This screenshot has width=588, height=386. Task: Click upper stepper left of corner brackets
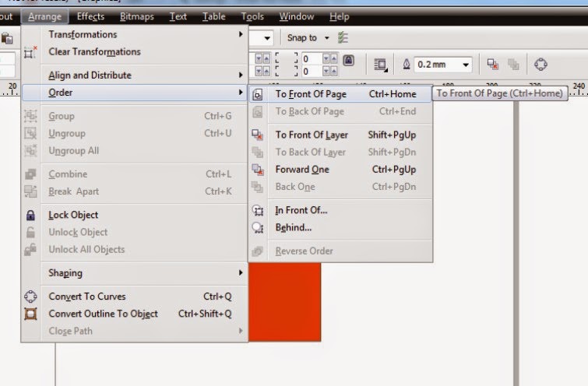[x=262, y=59]
